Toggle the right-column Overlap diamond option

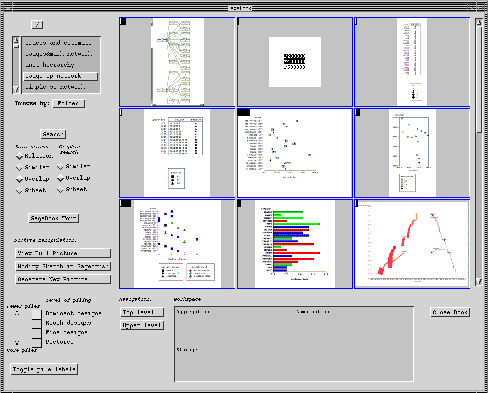point(60,178)
